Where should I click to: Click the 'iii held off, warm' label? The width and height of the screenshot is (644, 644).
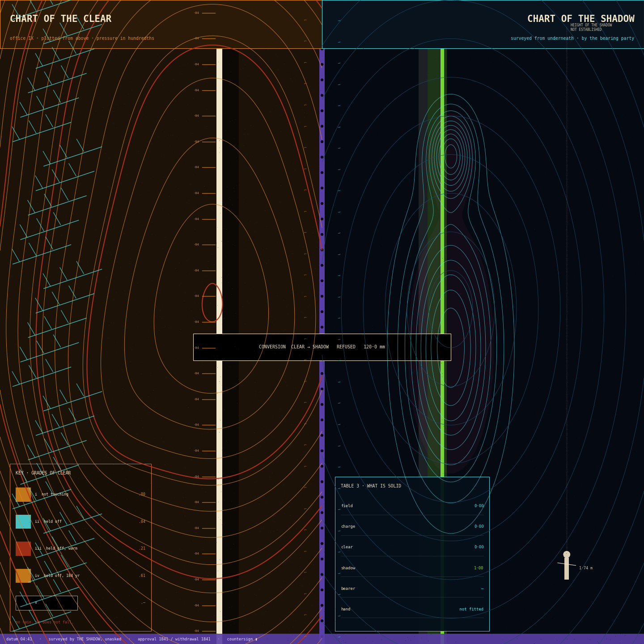coord(56,549)
